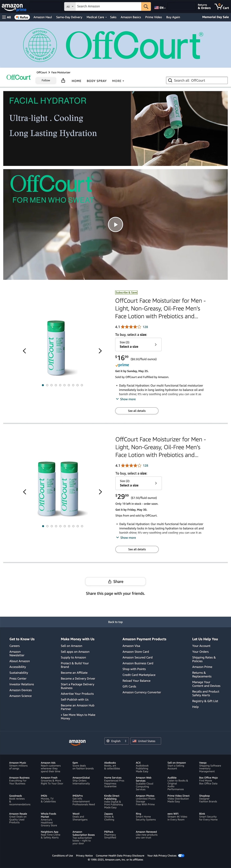Click the Prime badge on the first listing
231x868 pixels.
pos(123,365)
